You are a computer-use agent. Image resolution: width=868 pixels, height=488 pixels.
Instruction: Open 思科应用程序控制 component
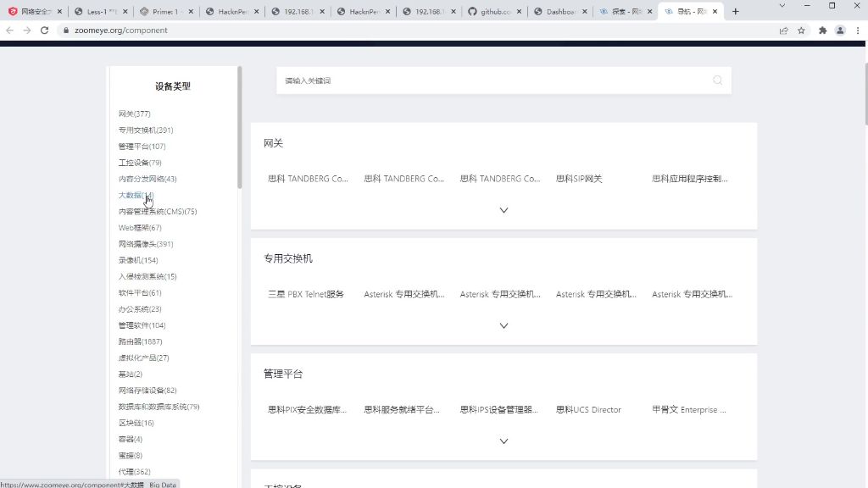click(x=690, y=179)
